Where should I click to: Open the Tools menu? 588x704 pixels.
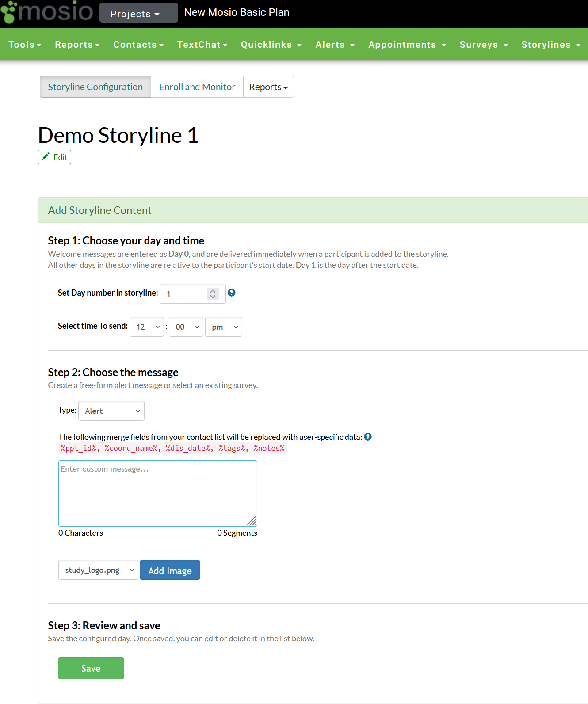pyautogui.click(x=25, y=45)
